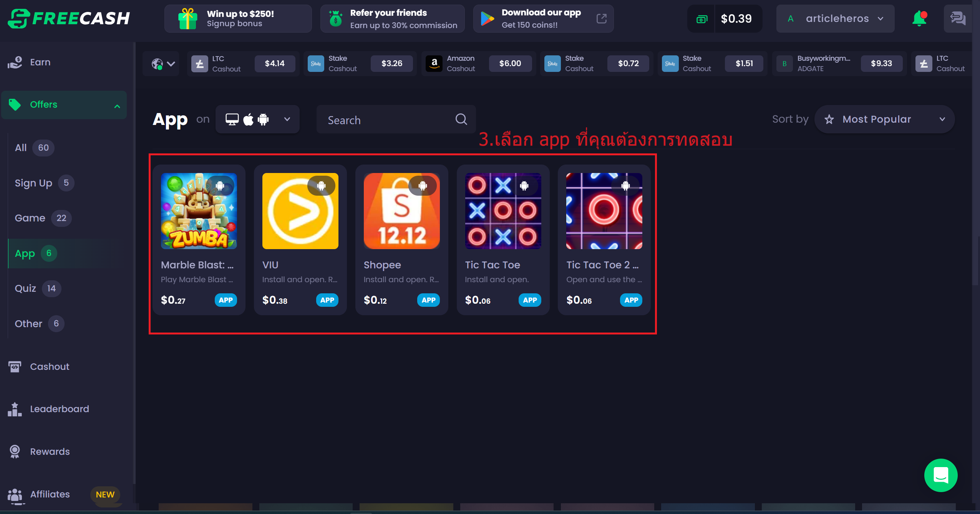Viewport: 980px width, 514px height.
Task: Select the Sign Up category
Action: (44, 183)
